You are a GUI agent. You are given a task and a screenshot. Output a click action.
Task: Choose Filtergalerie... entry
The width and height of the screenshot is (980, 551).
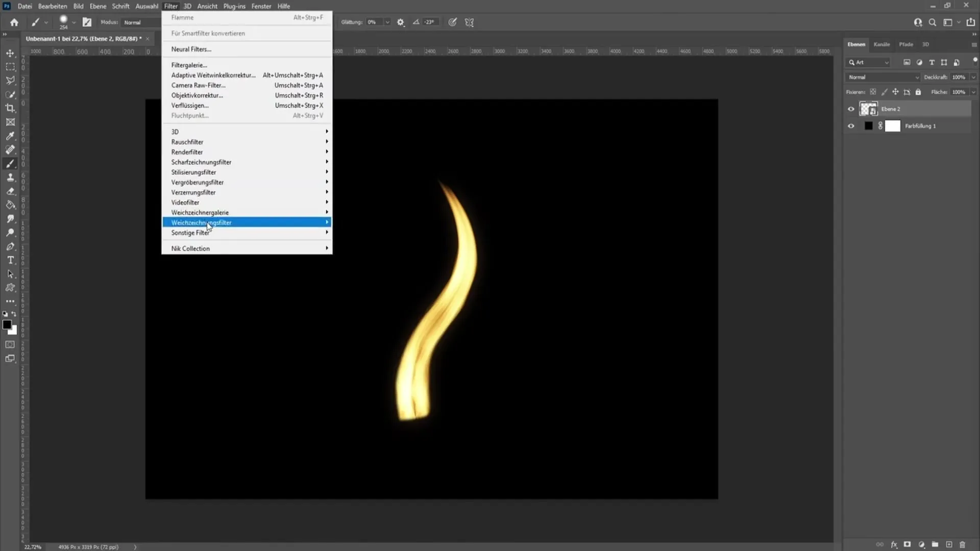click(247, 65)
